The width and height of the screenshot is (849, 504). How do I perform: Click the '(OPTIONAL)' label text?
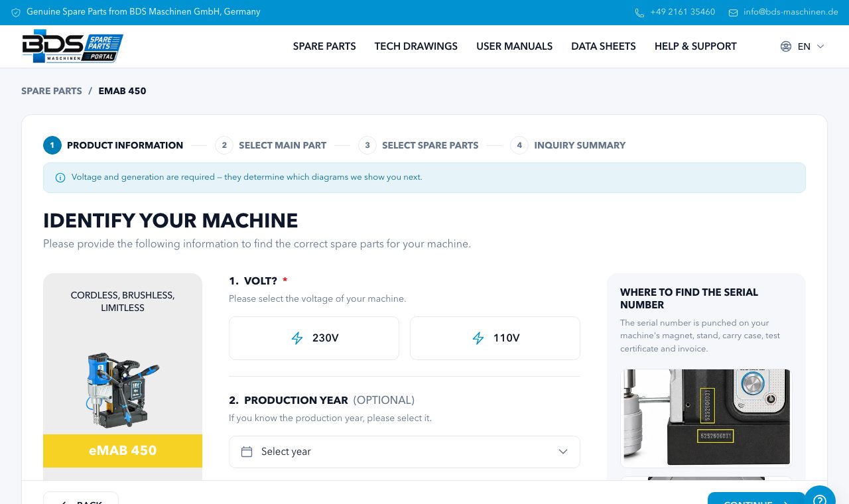384,401
